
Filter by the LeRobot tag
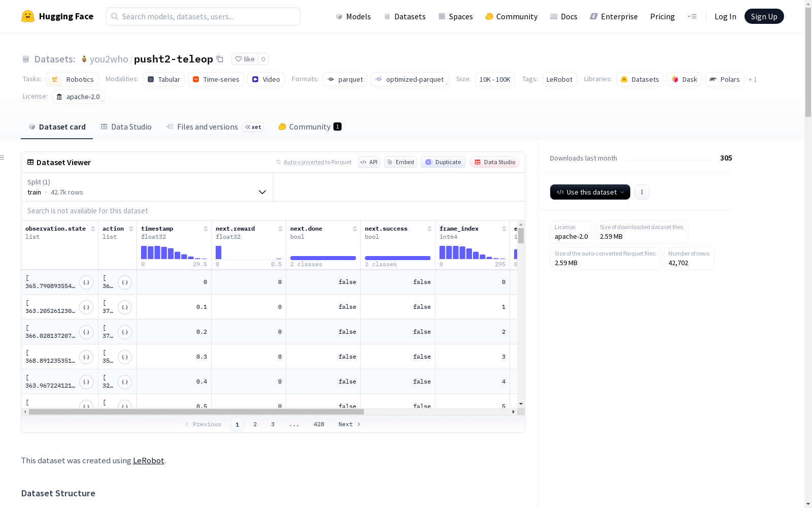(559, 79)
